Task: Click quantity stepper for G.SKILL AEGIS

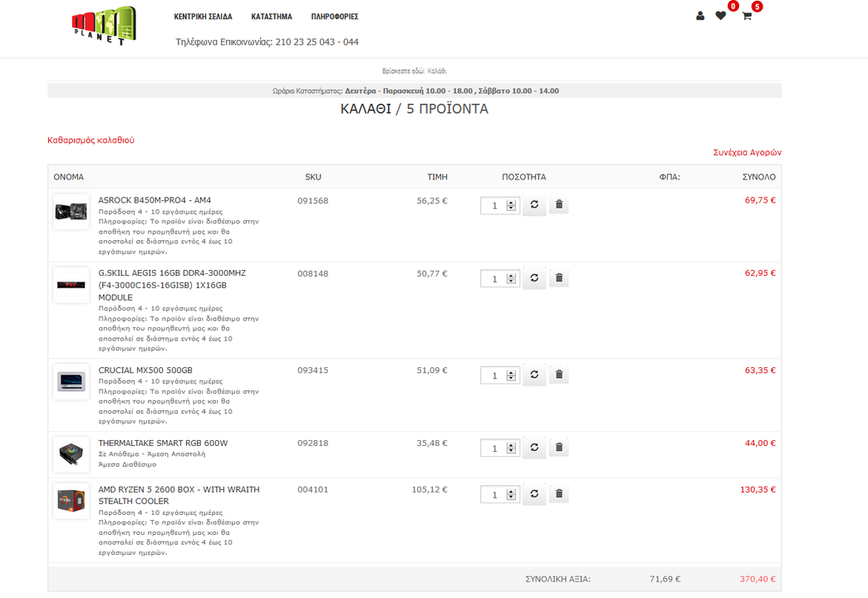Action: click(511, 278)
